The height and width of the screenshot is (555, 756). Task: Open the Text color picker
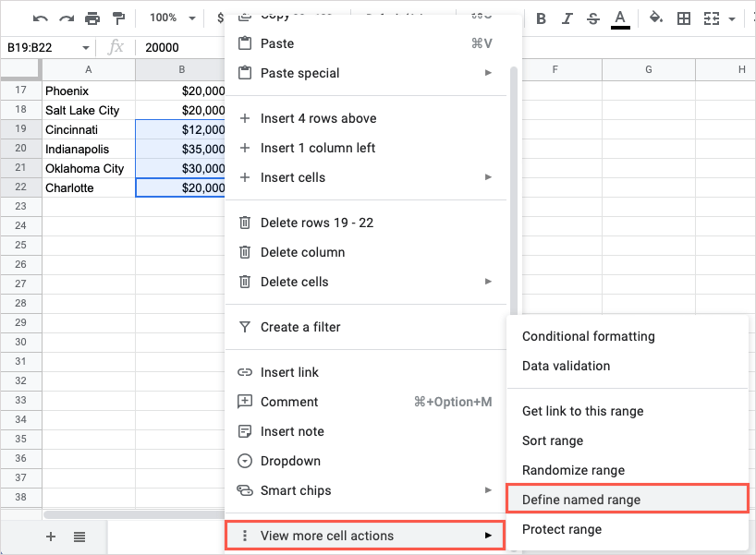click(x=619, y=18)
